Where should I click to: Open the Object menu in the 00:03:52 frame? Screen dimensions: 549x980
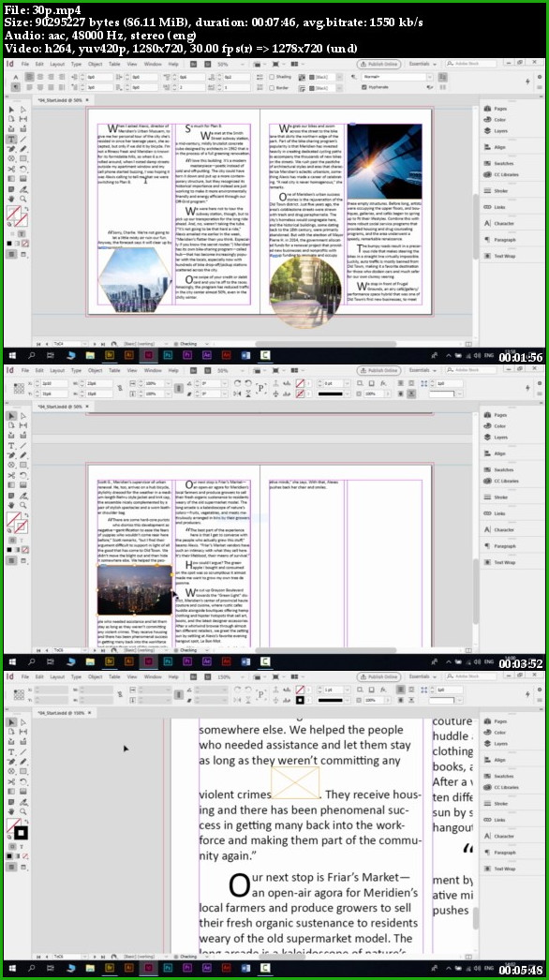tap(95, 371)
